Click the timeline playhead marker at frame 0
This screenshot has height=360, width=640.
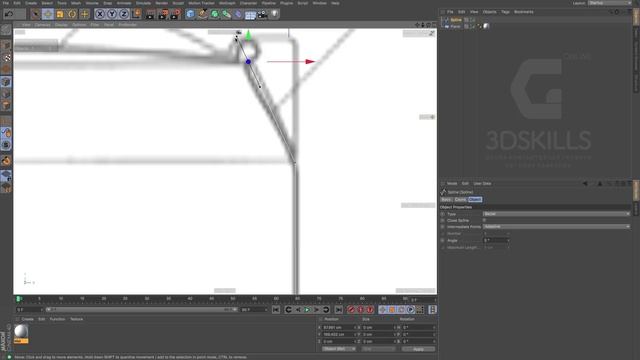point(18,299)
